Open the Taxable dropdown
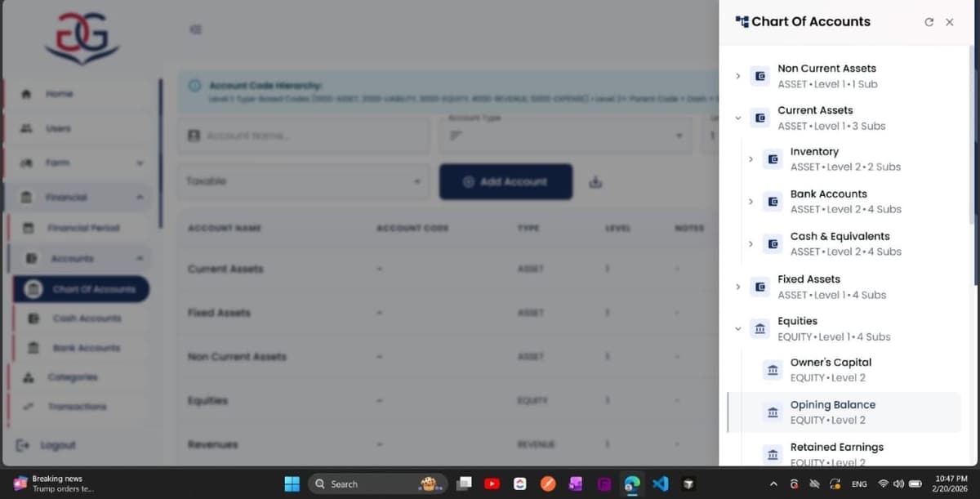Image resolution: width=980 pixels, height=499 pixels. (303, 181)
